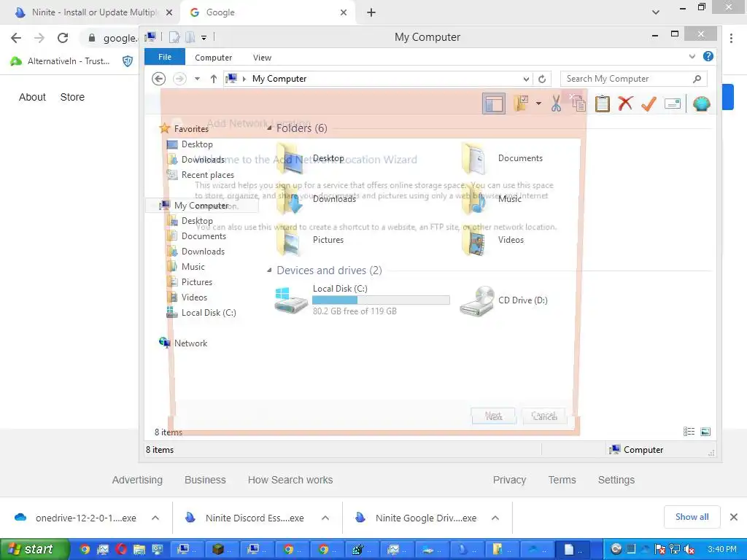Open the About link on Google
This screenshot has width=747, height=560.
coord(32,97)
